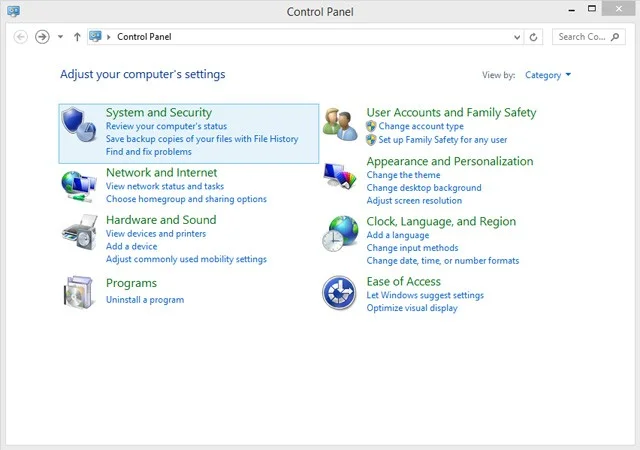Click the Control Panel breadcrumb in the address bar
The image size is (640, 450).
[x=144, y=37]
